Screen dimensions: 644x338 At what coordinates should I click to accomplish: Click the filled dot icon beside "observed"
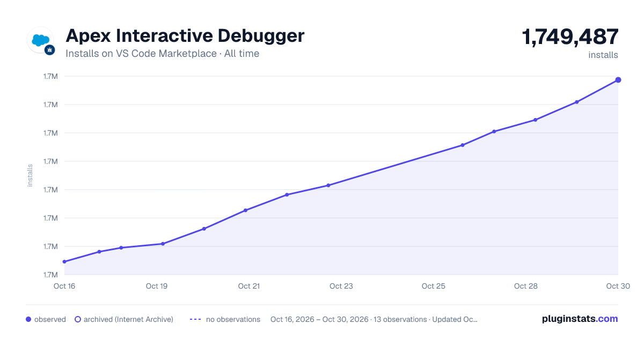point(28,319)
